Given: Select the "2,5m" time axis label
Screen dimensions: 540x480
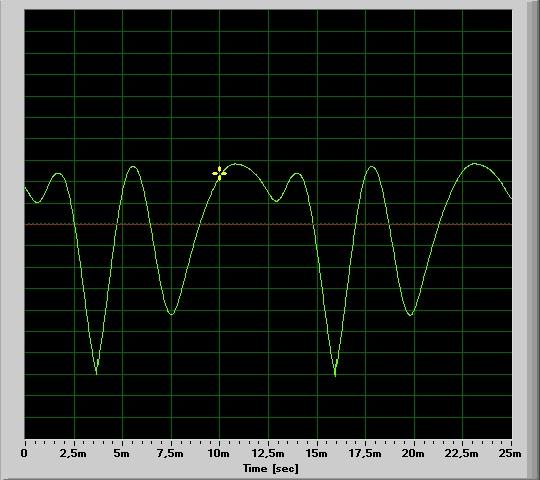Looking at the screenshot, I should [x=73, y=453].
